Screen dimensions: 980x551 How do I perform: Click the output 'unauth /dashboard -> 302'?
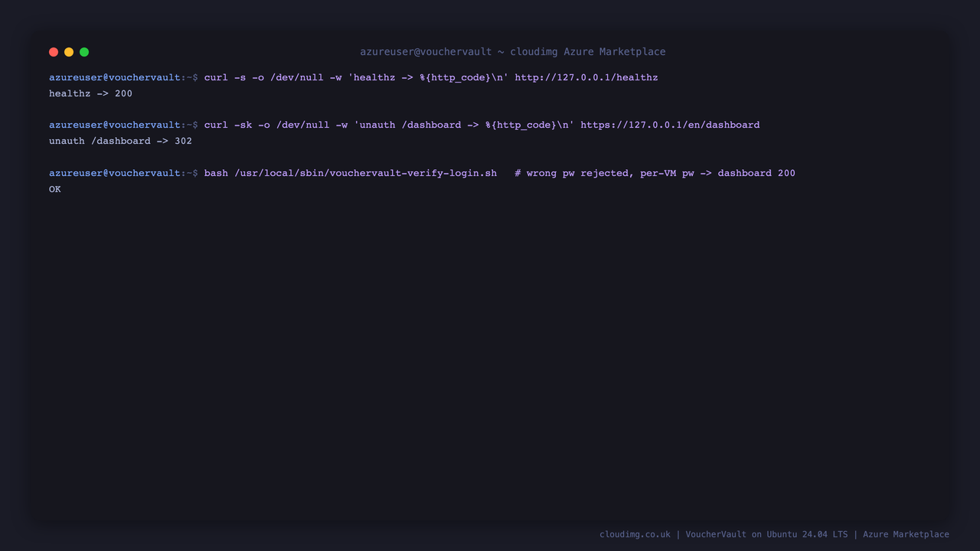point(120,141)
